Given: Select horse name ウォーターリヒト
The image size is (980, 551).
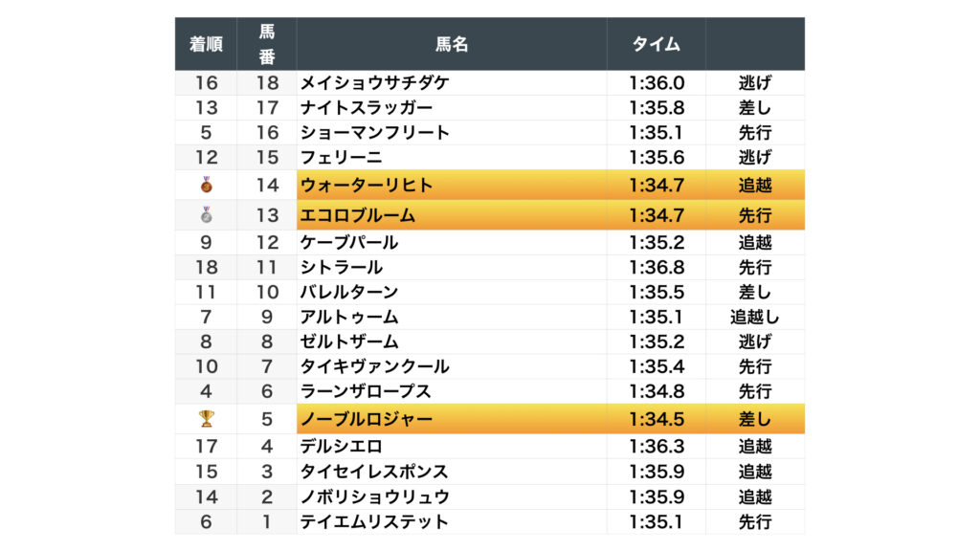Looking at the screenshot, I should click(x=367, y=185).
